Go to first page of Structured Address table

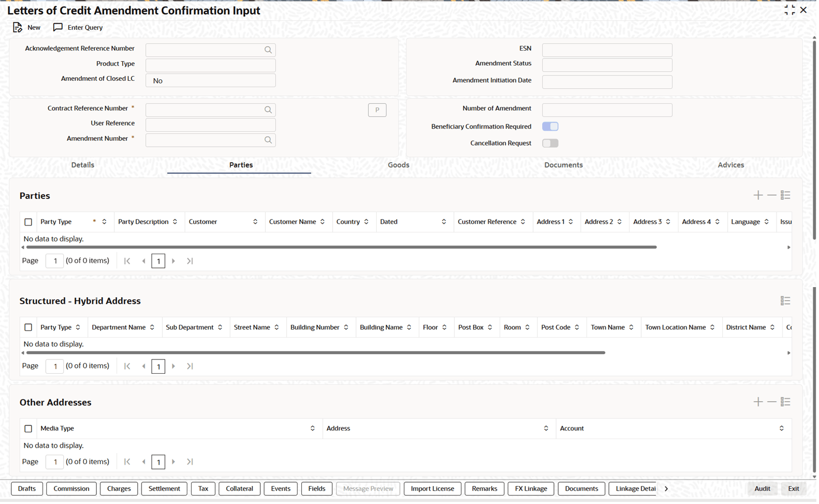coord(127,366)
